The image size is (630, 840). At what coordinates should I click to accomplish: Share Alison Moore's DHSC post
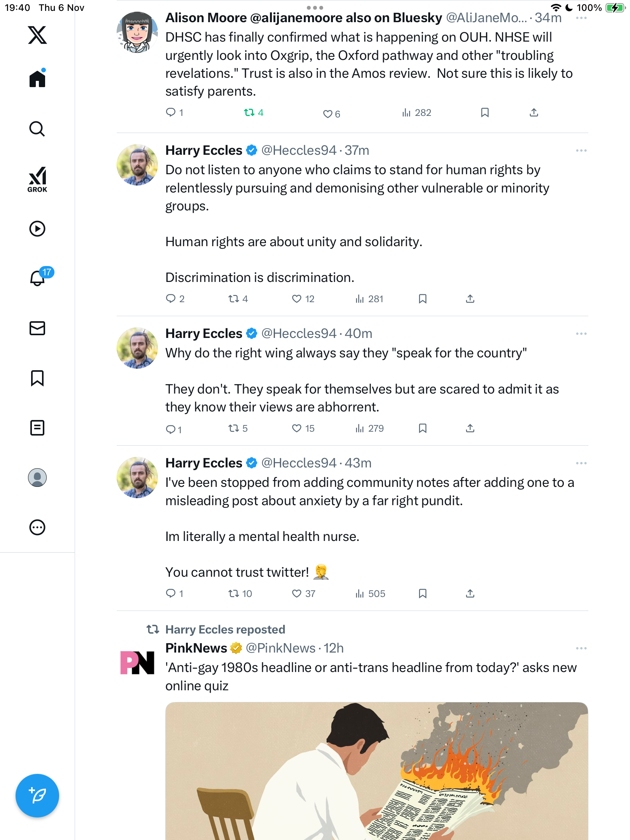pos(534,113)
